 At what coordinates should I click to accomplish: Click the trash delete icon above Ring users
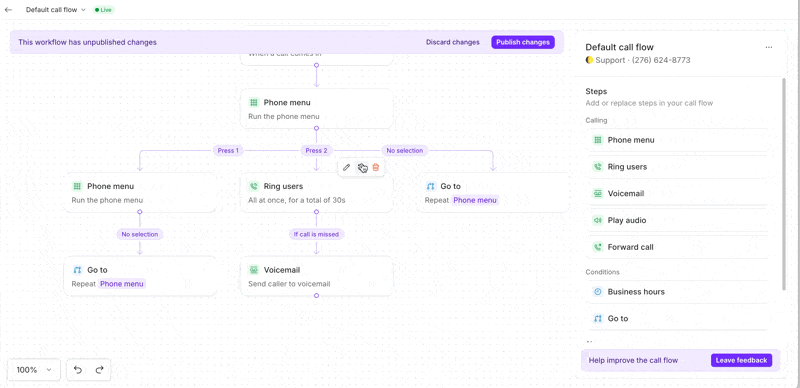point(376,167)
